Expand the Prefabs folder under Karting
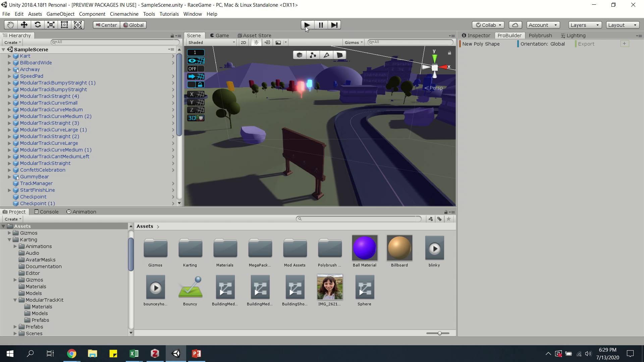Image resolution: width=644 pixels, height=362 pixels. coord(15,327)
